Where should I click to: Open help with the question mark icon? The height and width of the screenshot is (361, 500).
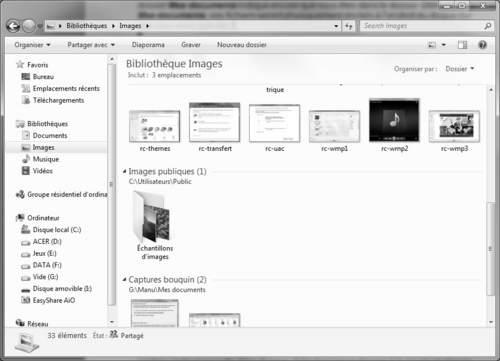[x=482, y=45]
